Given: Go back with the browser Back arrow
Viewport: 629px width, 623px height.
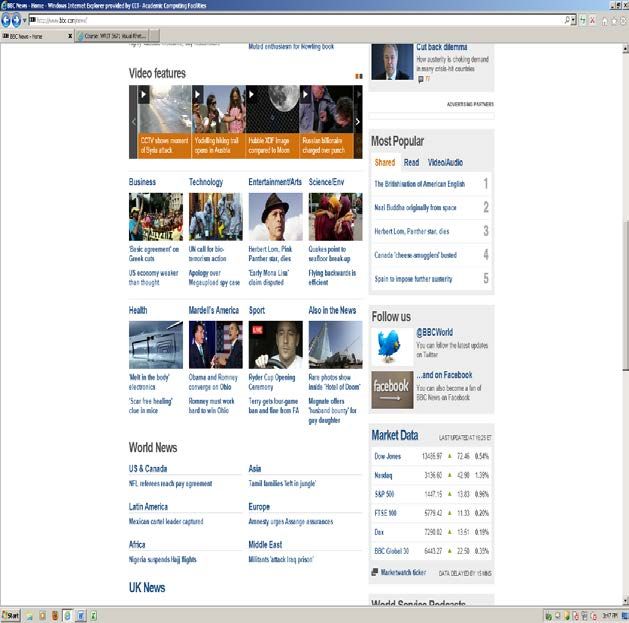Looking at the screenshot, I should [6, 20].
